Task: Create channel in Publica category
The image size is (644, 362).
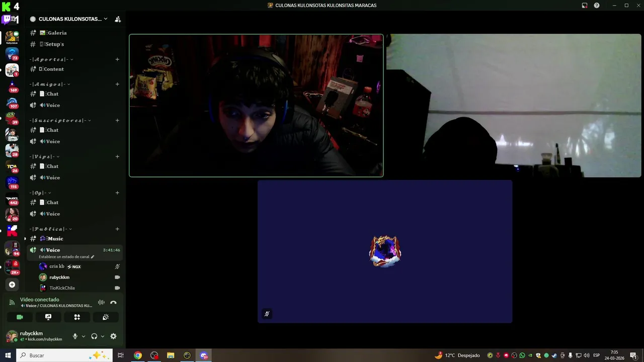Action: [x=117, y=229]
